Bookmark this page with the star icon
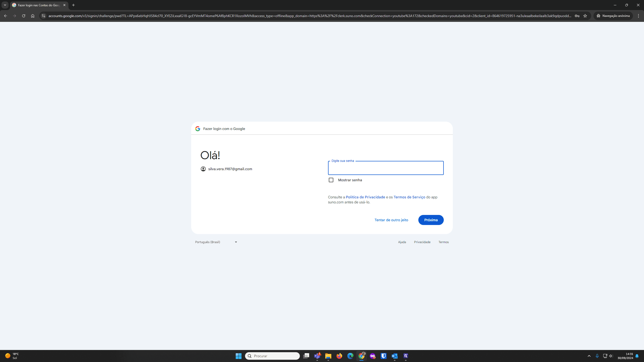Screen dimensions: 644x362 [585, 16]
